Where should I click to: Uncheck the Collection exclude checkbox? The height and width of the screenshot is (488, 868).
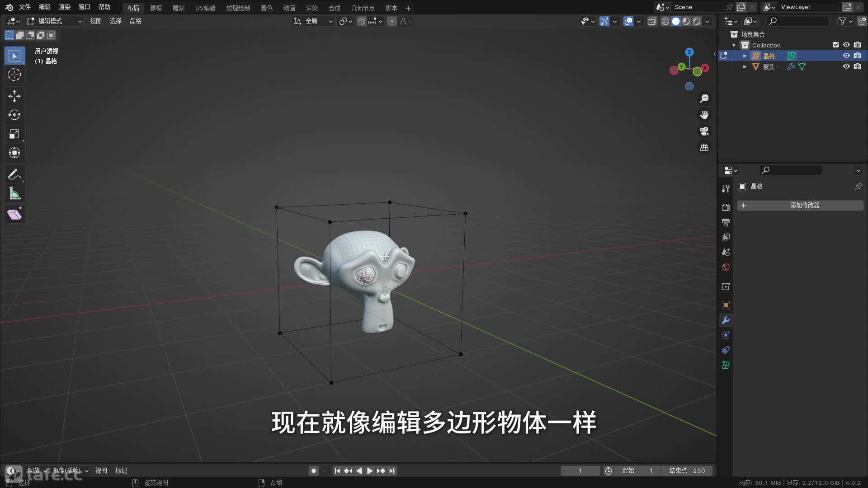click(835, 45)
